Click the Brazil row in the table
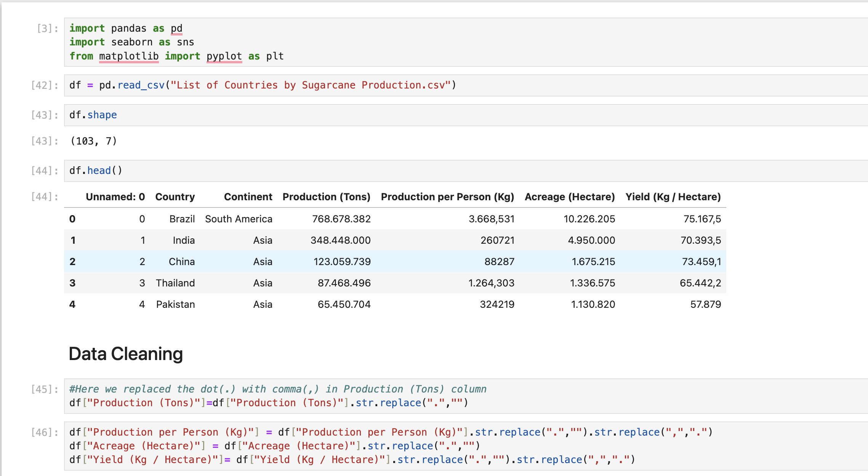The width and height of the screenshot is (868, 476). pos(182,219)
